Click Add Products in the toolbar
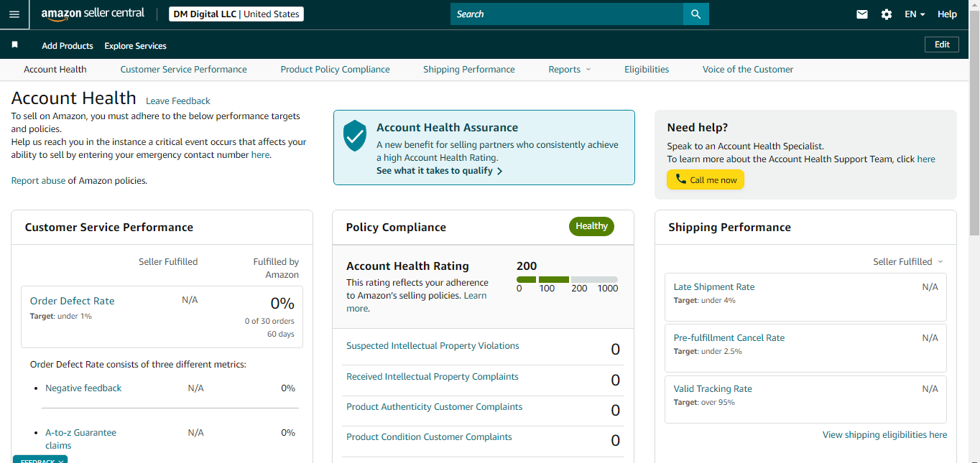Image resolution: width=980 pixels, height=463 pixels. click(68, 46)
